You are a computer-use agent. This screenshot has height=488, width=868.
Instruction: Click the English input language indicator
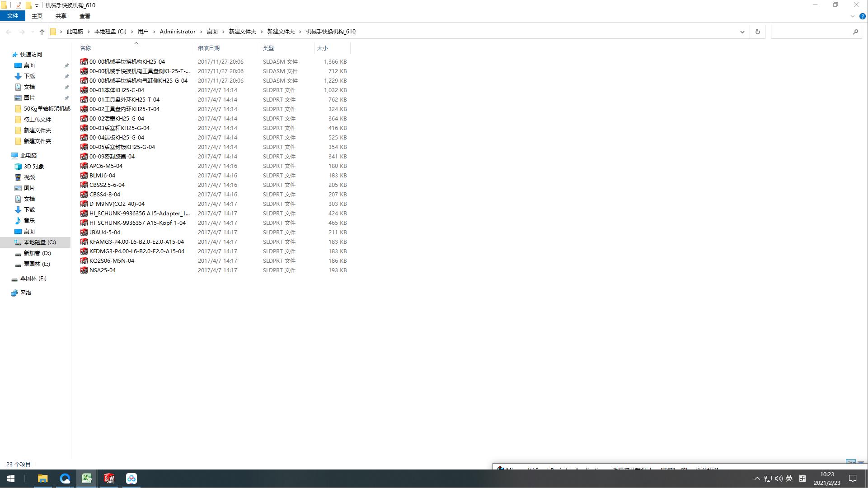coord(789,479)
